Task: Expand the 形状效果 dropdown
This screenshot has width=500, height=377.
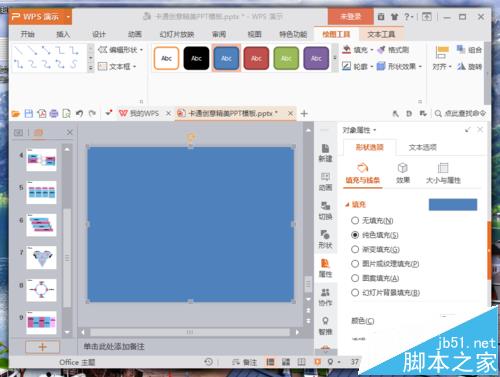Action: coord(399,66)
